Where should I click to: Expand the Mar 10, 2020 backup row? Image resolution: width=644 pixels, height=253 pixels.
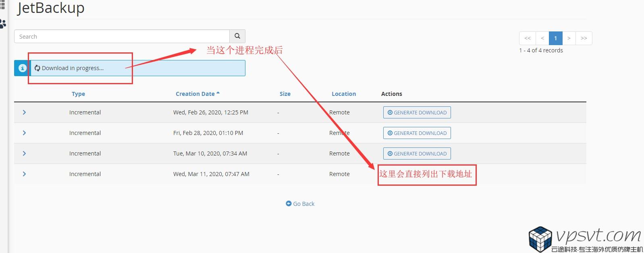[x=24, y=153]
